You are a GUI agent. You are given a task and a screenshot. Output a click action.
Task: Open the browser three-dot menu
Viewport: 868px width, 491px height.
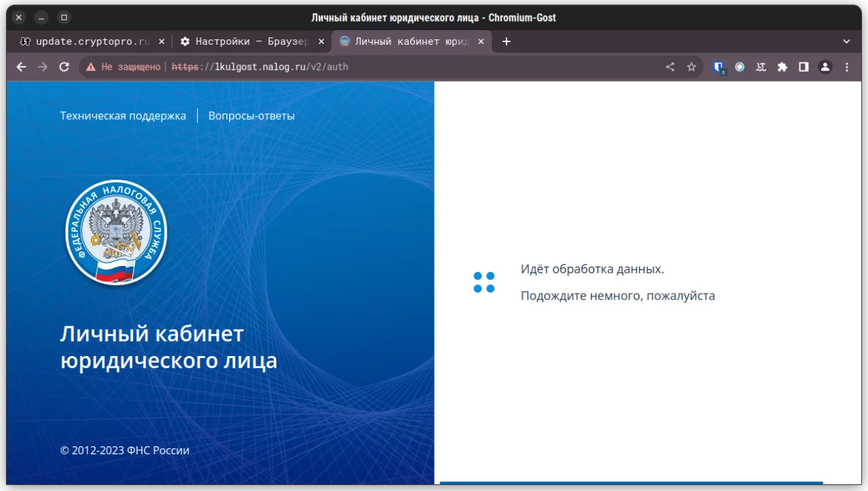(x=846, y=67)
